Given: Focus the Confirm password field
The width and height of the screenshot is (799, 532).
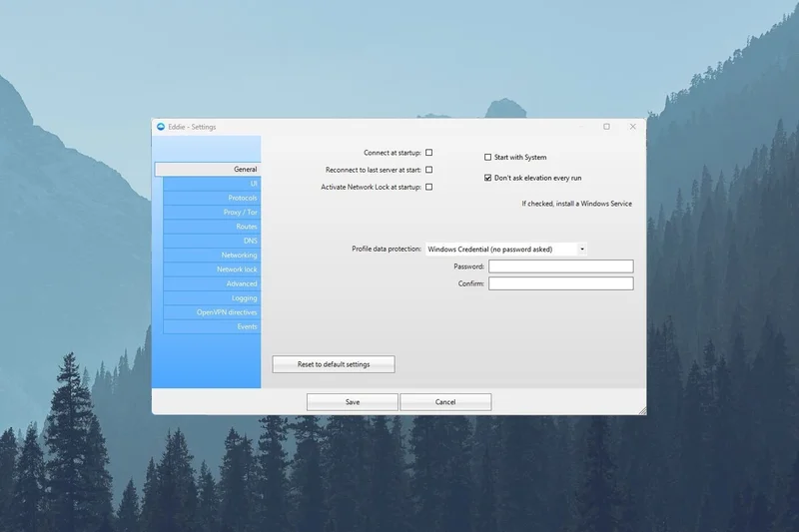Looking at the screenshot, I should pos(561,283).
